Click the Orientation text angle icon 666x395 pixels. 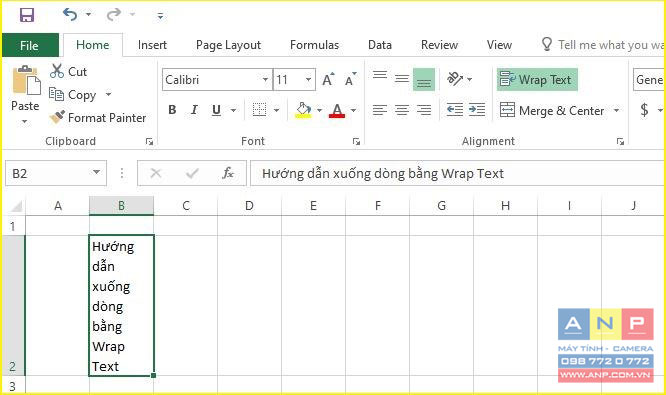[x=455, y=79]
